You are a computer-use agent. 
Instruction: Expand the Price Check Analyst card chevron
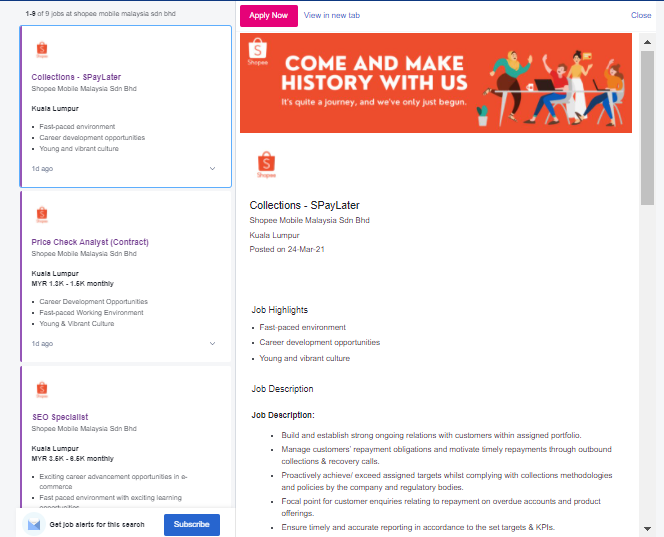(x=213, y=343)
